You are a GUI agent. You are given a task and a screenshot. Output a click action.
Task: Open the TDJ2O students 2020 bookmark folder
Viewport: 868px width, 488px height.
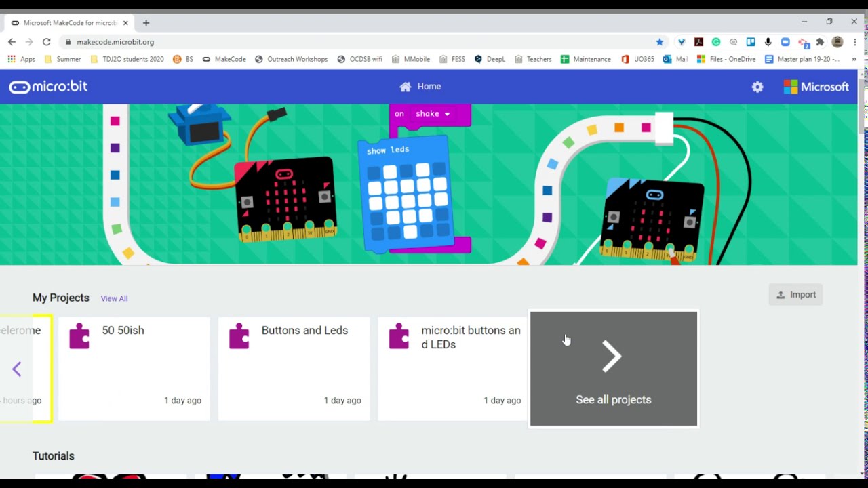(x=126, y=59)
